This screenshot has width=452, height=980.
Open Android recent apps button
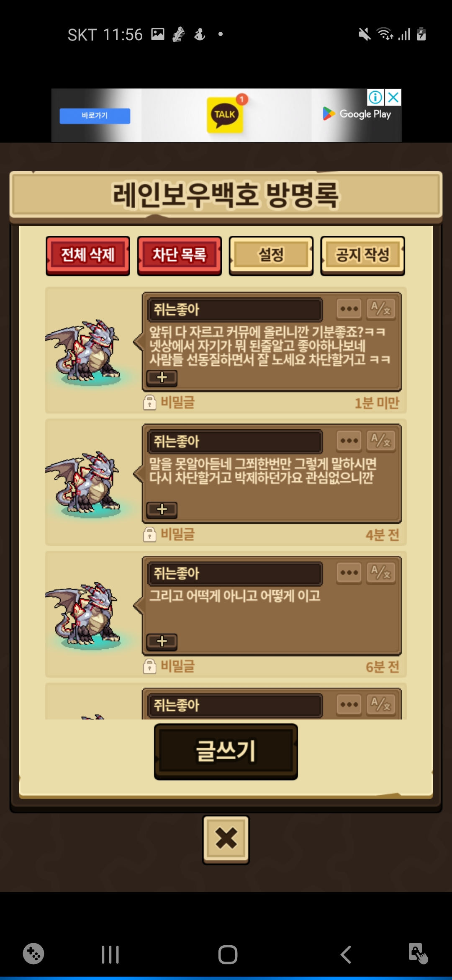click(110, 954)
